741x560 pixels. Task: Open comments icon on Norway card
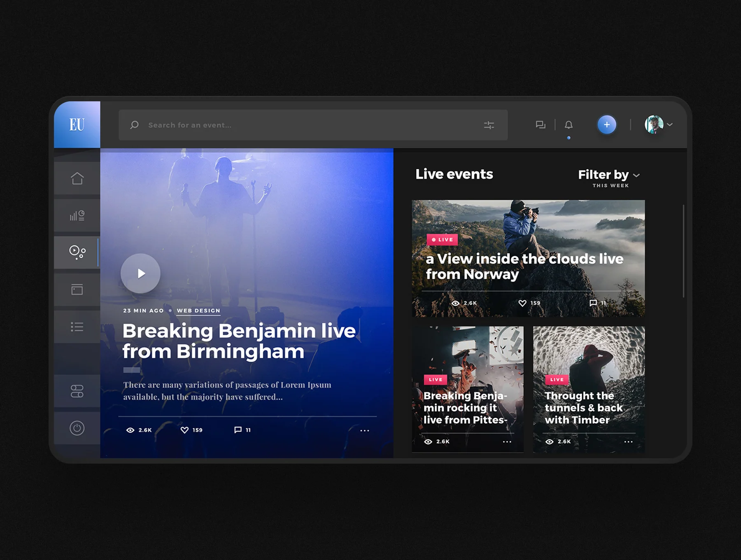593,303
